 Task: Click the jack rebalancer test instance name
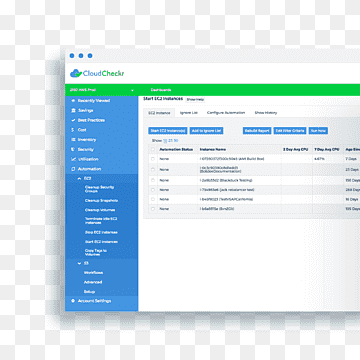[x=227, y=190]
